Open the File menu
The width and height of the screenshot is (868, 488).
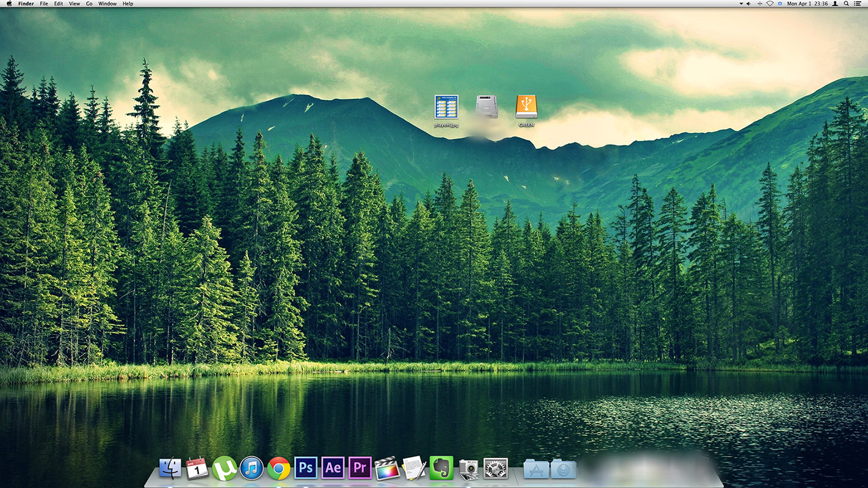[x=44, y=4]
